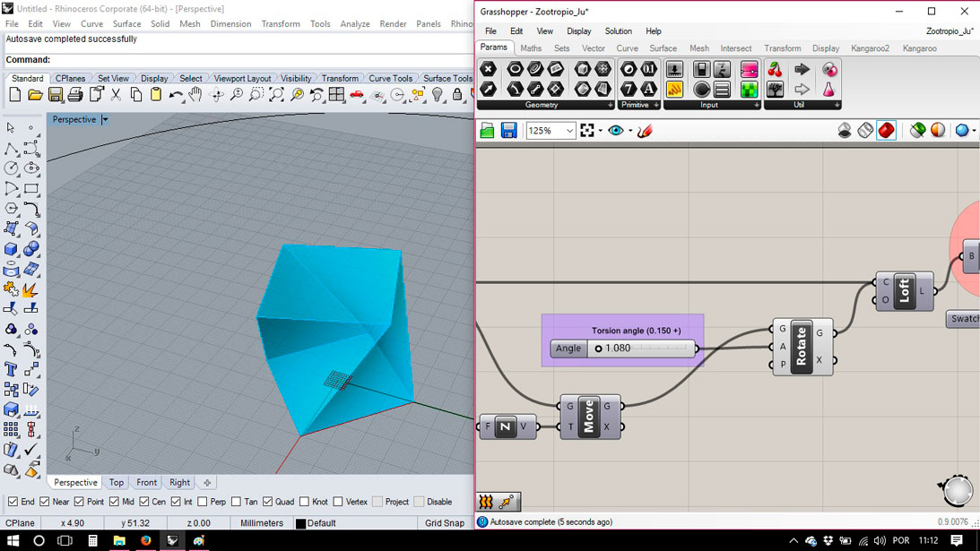The width and height of the screenshot is (980, 551).
Task: Switch to the Curve Tools toolbar tab
Action: [x=390, y=78]
